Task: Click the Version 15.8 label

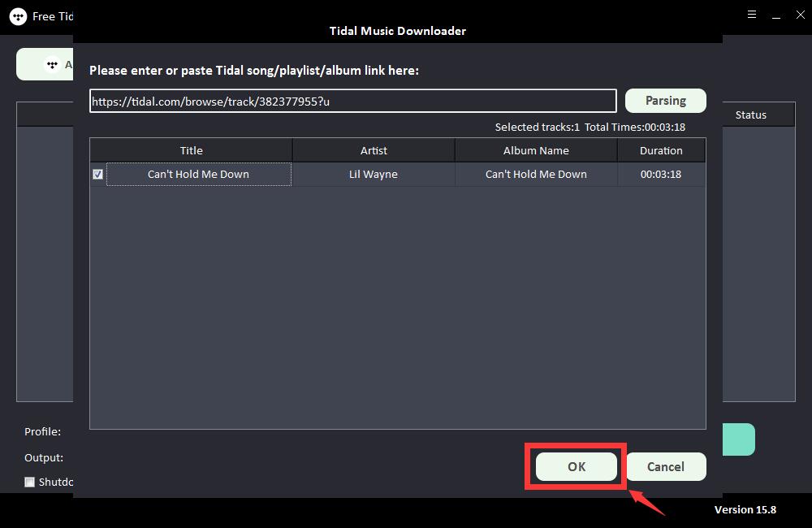Action: (745, 509)
